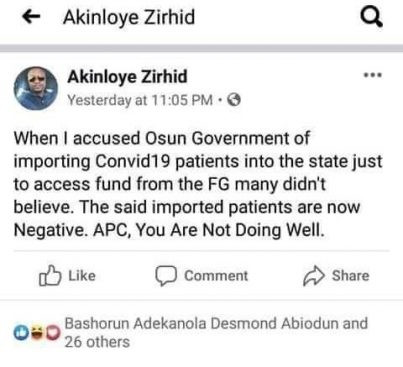This screenshot has height=367, width=403.
Task: Open the 'Yesterday at 11:05 PM' timestamp
Action: click(x=140, y=100)
